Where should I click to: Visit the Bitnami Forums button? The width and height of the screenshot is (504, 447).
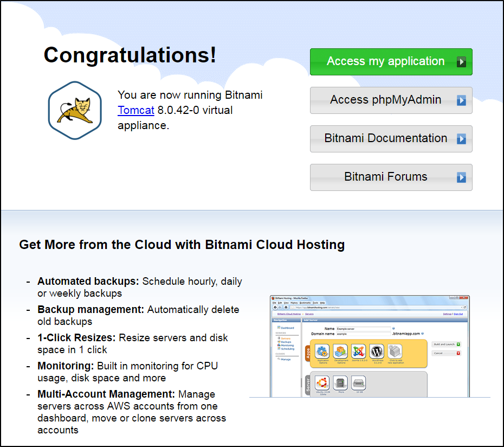[x=391, y=177]
